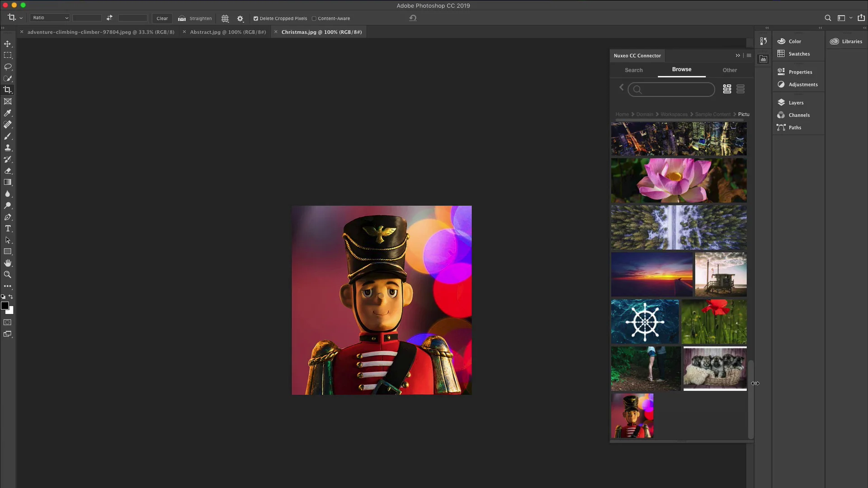Switch to adventure-climbing-climber document tab
This screenshot has height=488, width=868.
coord(101,32)
